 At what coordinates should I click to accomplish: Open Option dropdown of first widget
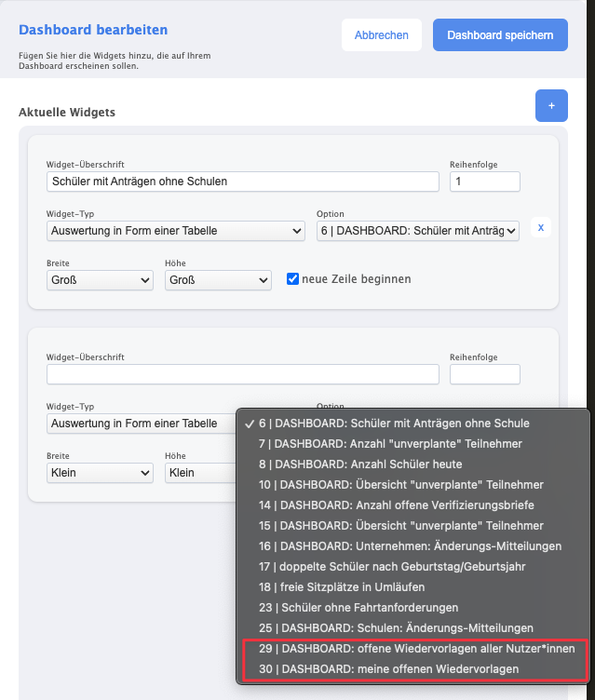(x=418, y=231)
